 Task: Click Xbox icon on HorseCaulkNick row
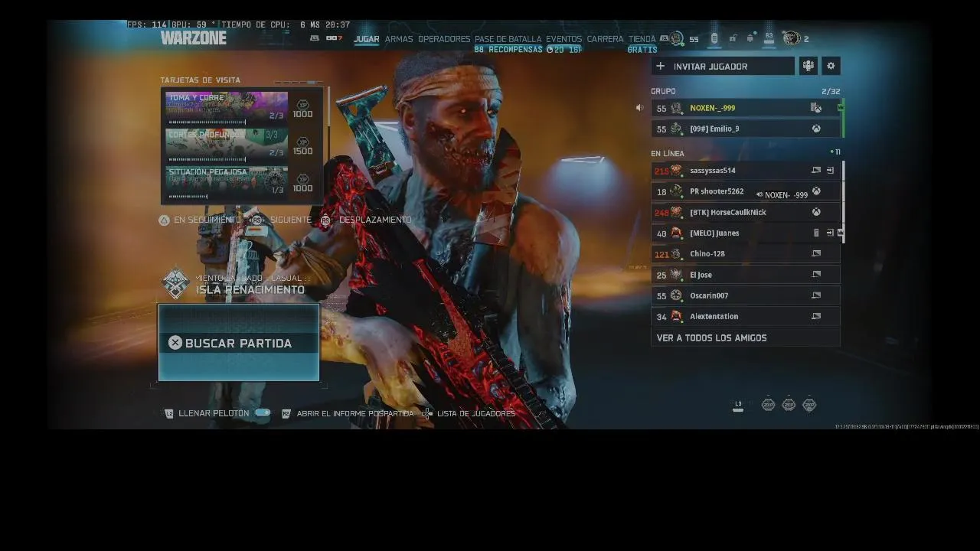816,212
